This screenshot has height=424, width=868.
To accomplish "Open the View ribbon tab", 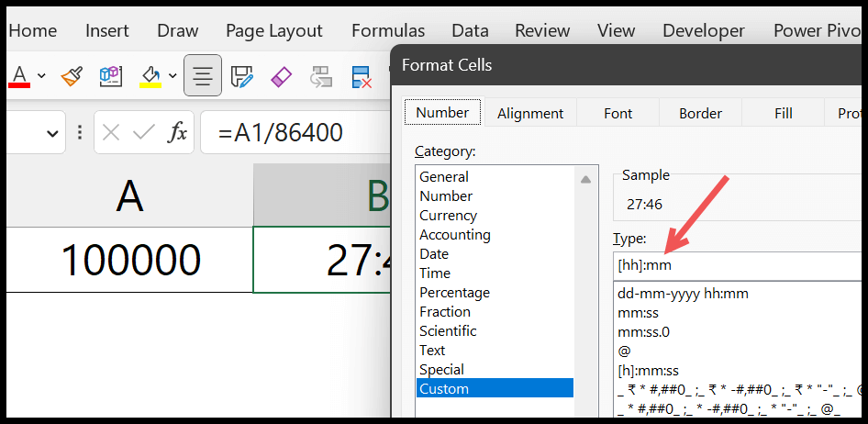I will [x=616, y=30].
